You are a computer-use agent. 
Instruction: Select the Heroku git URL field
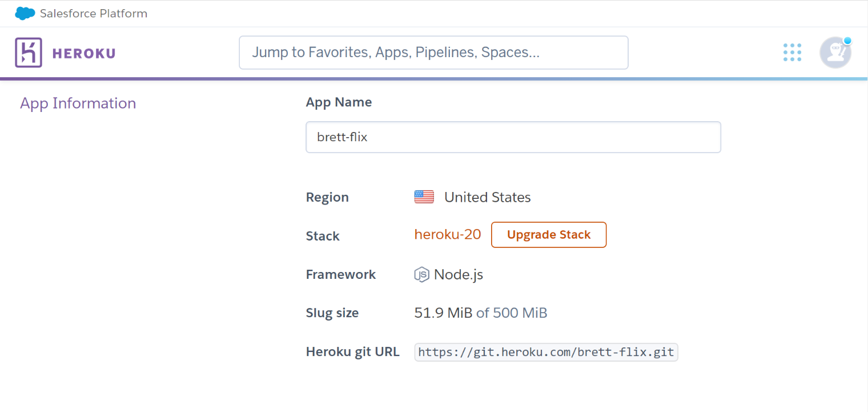tap(546, 352)
